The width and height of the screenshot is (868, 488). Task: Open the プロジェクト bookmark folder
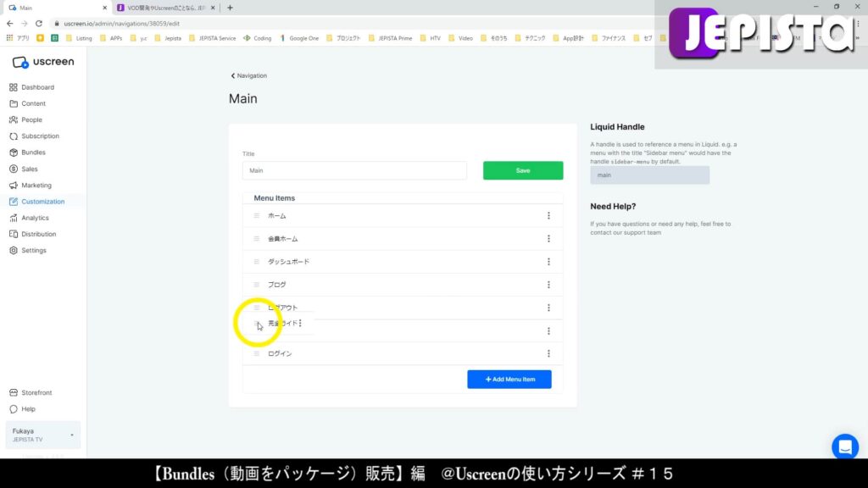tap(343, 38)
